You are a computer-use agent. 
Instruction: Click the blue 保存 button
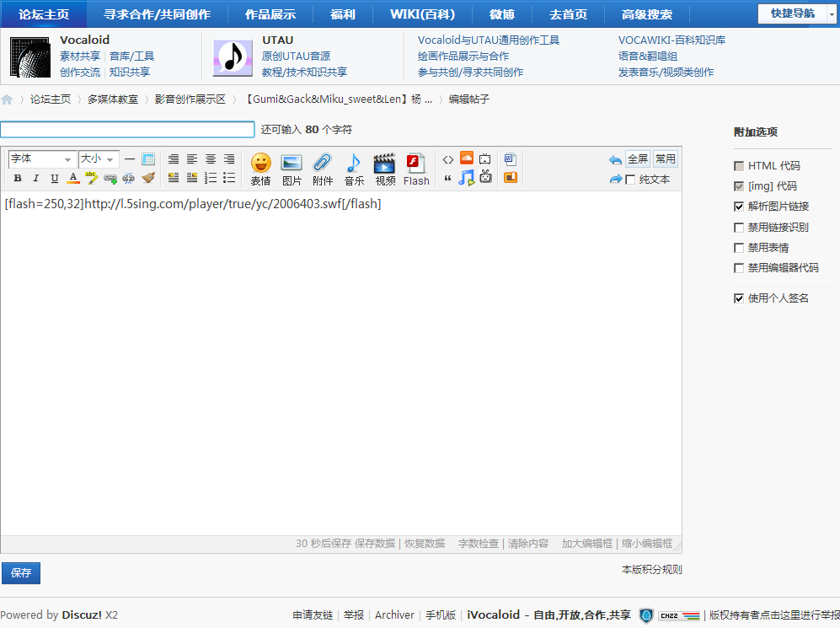coord(21,573)
